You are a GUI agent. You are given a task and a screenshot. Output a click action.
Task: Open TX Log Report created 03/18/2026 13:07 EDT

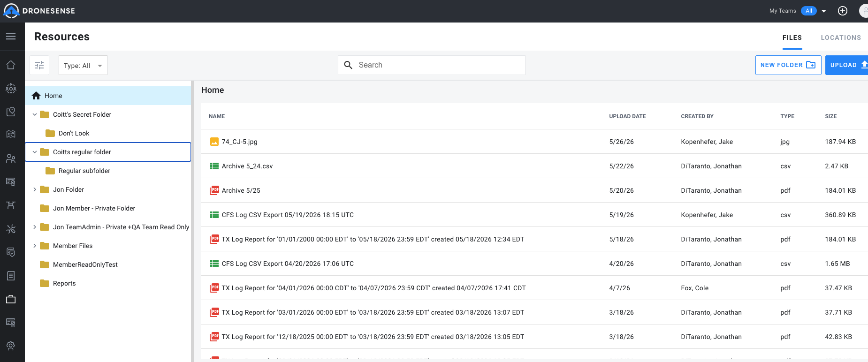(x=373, y=312)
